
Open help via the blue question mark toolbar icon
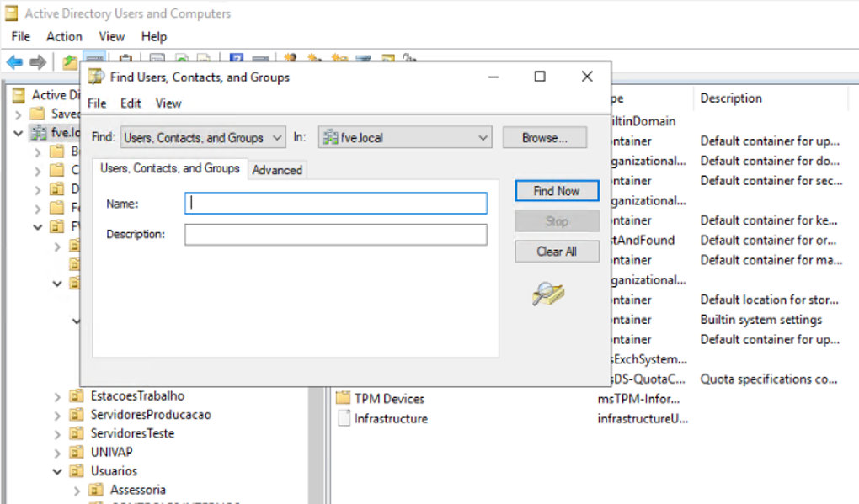tap(237, 58)
